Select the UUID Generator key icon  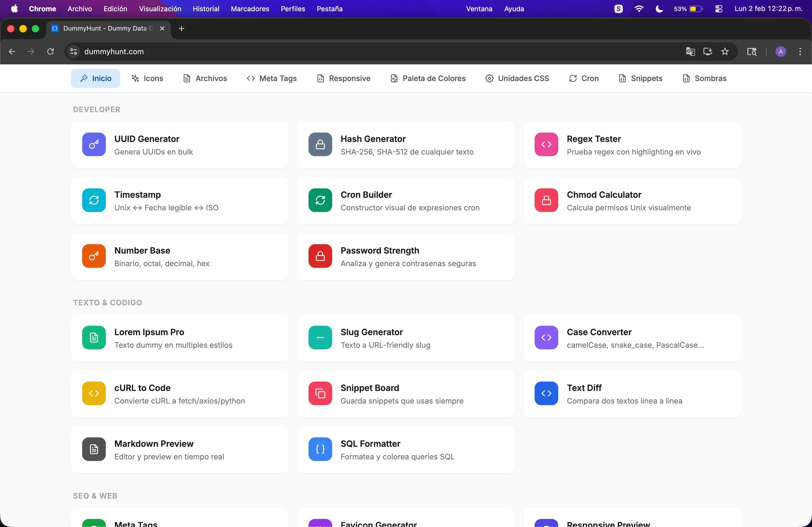[93, 145]
